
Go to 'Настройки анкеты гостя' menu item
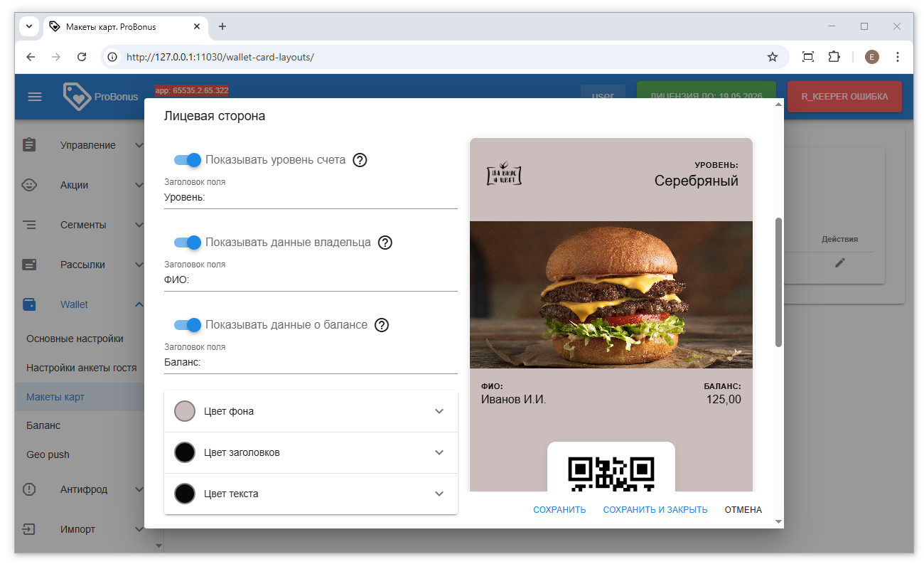(81, 368)
